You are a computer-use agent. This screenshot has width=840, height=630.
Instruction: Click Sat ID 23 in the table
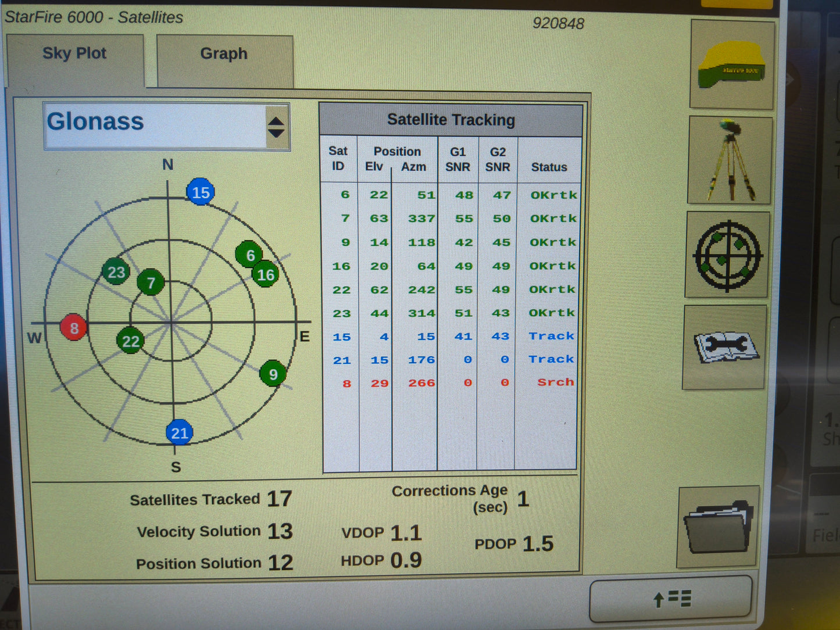[341, 313]
